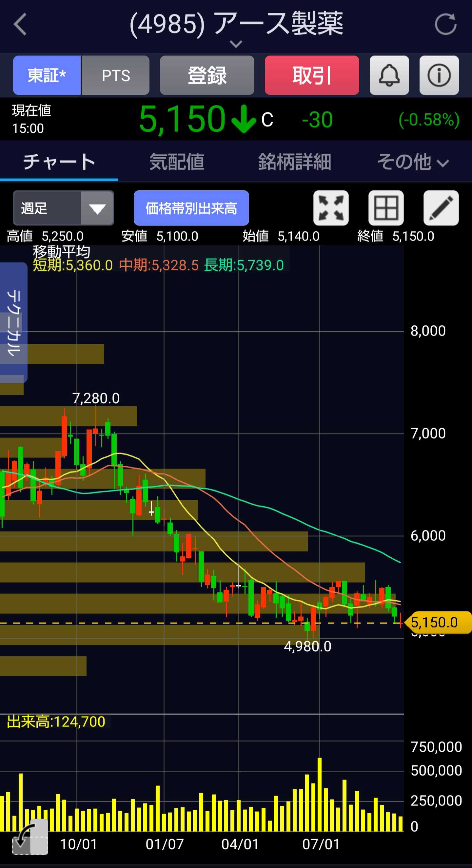Screen dimensions: 472x868
Task: Tap the 中期:5,328.5 moving average value
Action: [159, 265]
